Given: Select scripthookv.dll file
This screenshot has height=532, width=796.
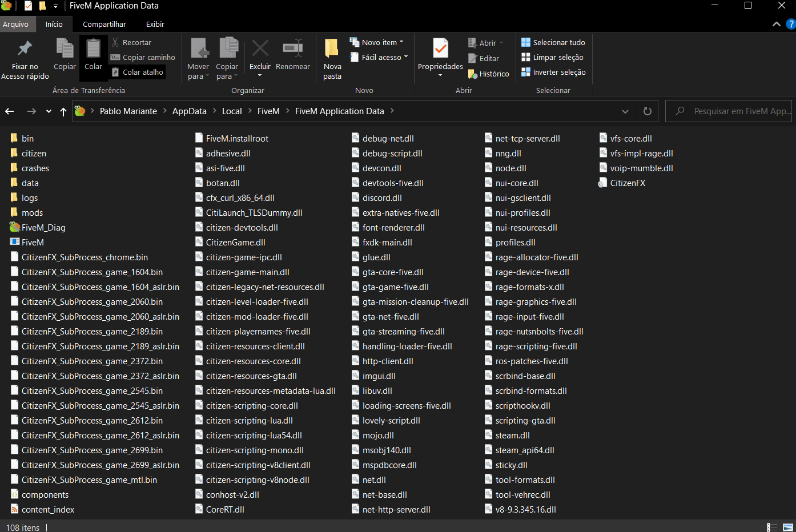Looking at the screenshot, I should 517,405.
